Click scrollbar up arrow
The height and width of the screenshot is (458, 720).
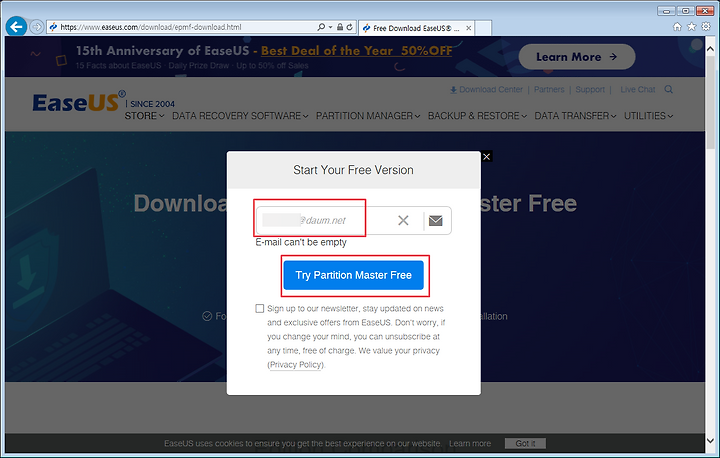pyautogui.click(x=710, y=48)
